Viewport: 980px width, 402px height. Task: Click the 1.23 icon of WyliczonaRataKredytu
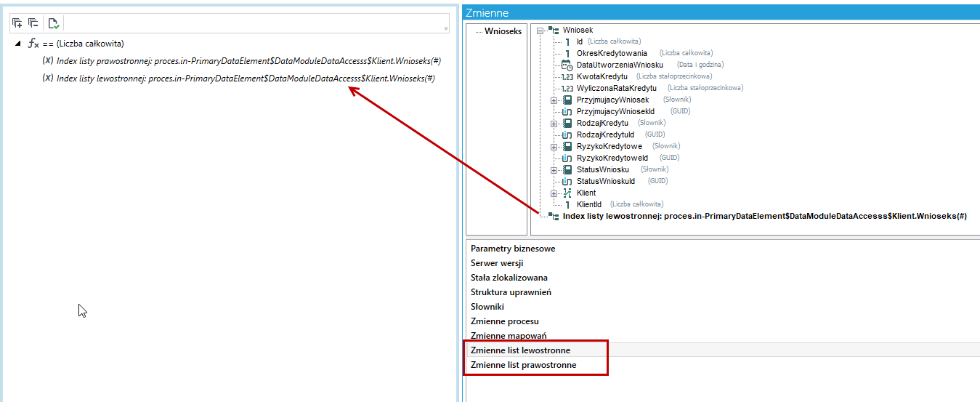[x=567, y=88]
